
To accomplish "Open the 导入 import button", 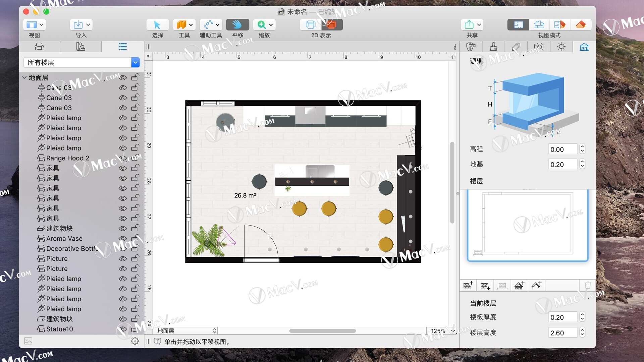I will [x=81, y=25].
